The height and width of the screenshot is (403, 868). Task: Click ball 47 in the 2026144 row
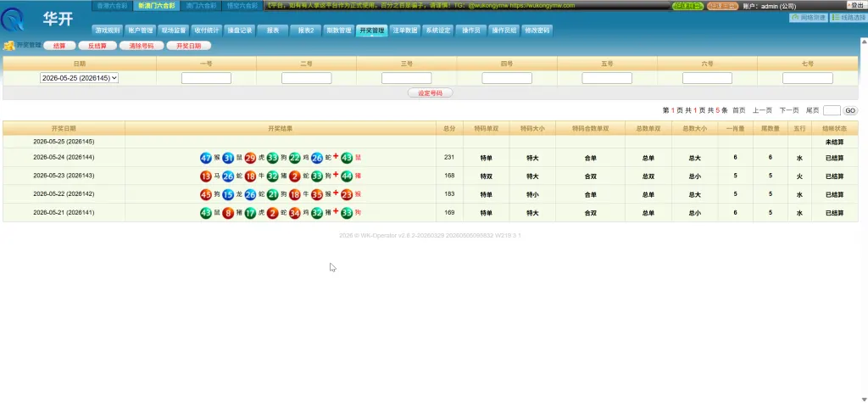pyautogui.click(x=206, y=158)
